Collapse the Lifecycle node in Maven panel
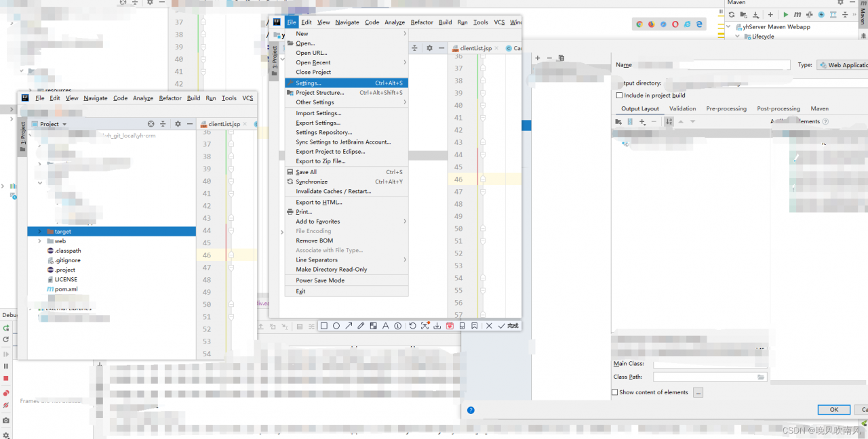Screen dimensions: 868x439 (x=738, y=37)
